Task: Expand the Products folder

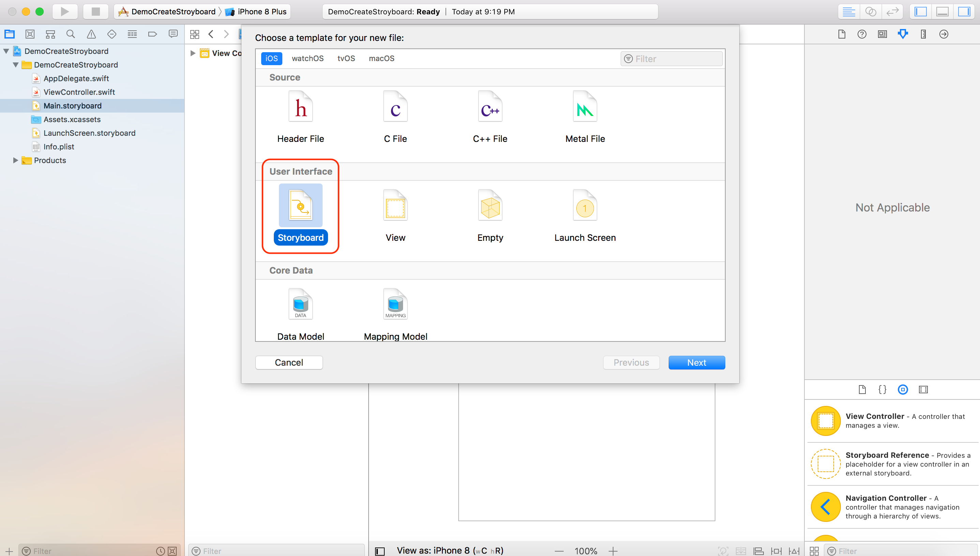Action: pyautogui.click(x=15, y=160)
